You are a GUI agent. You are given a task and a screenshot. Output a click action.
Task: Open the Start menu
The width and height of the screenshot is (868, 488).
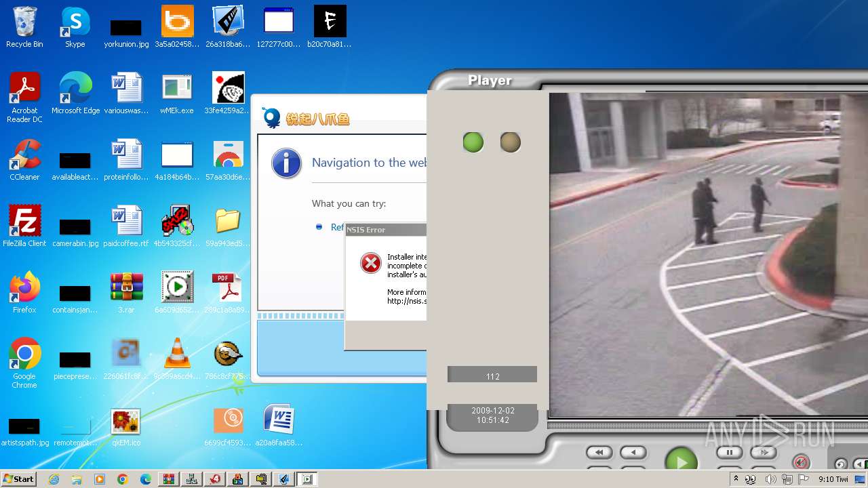(18, 479)
